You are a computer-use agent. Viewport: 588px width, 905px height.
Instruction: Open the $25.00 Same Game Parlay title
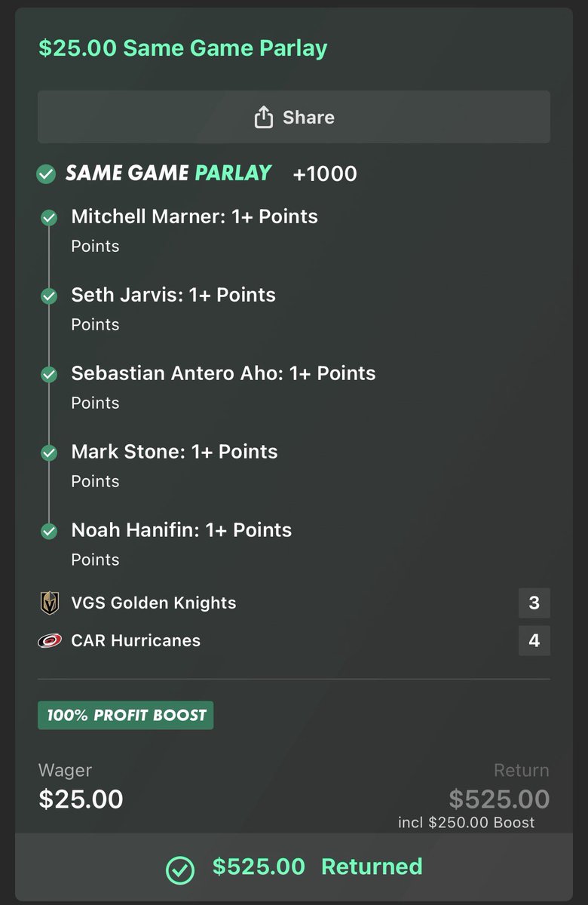click(x=183, y=48)
